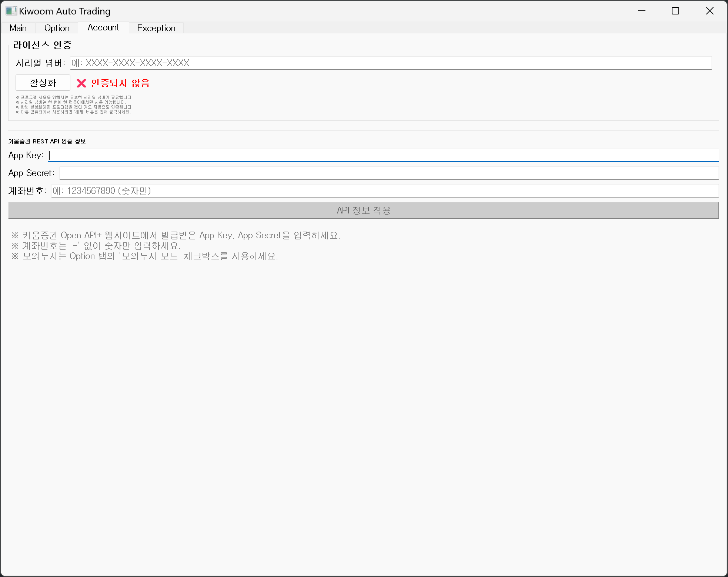Switch to the Main tab
The height and width of the screenshot is (577, 728).
[x=18, y=28]
